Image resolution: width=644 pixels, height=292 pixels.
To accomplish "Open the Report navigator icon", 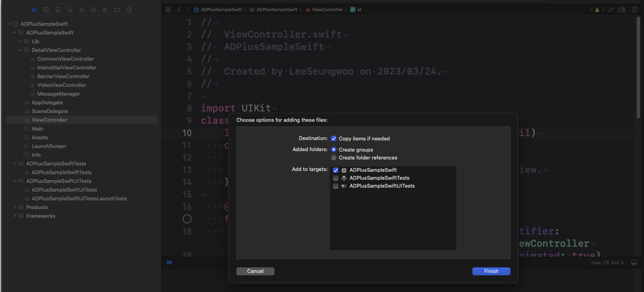I will coord(129,10).
